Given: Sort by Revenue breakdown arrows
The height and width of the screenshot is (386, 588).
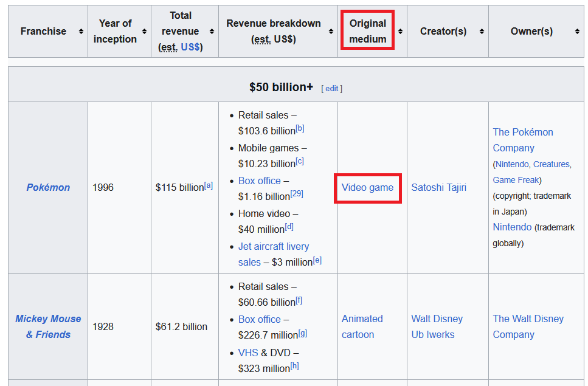Looking at the screenshot, I should [331, 32].
